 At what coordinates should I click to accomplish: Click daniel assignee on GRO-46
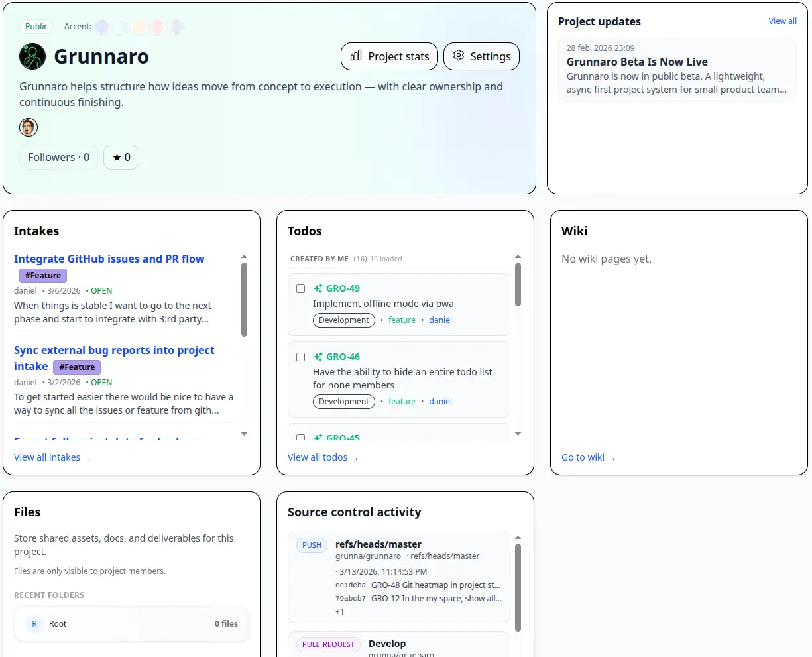440,402
